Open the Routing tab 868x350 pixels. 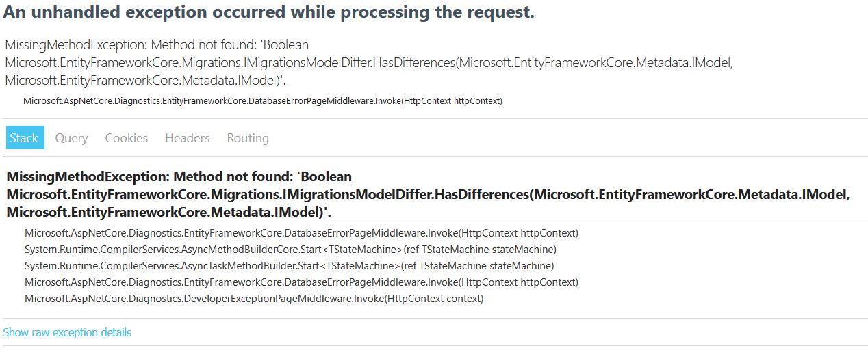[248, 138]
